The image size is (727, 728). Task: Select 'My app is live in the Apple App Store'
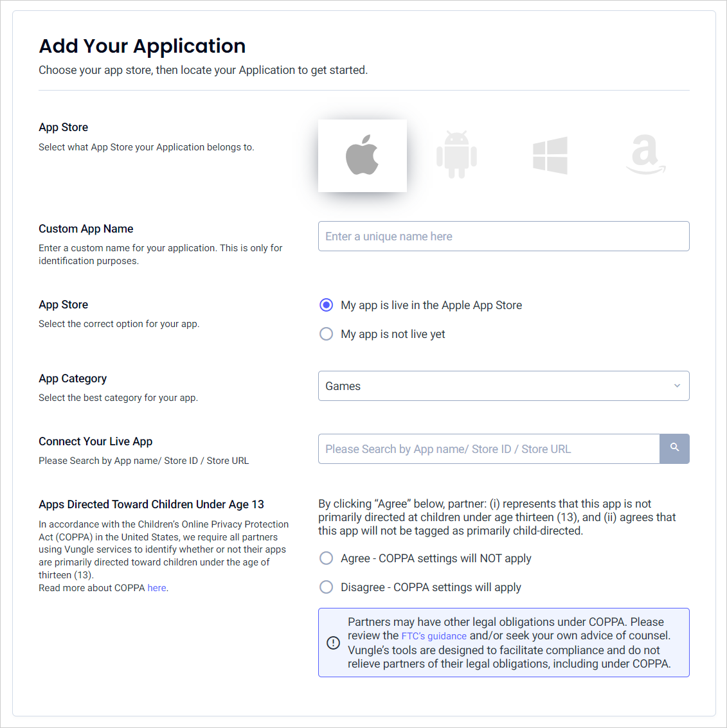click(327, 305)
